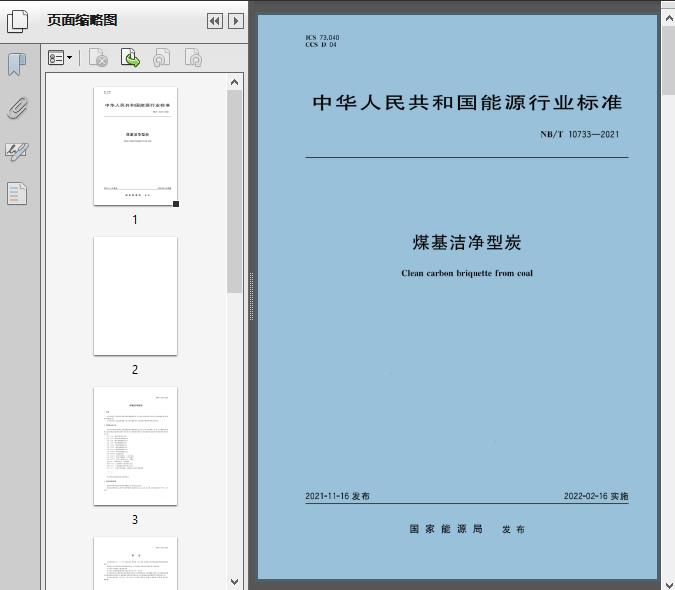Collapse panel with double-left-arrow button
Viewport: 675px width, 590px height.
coord(215,21)
